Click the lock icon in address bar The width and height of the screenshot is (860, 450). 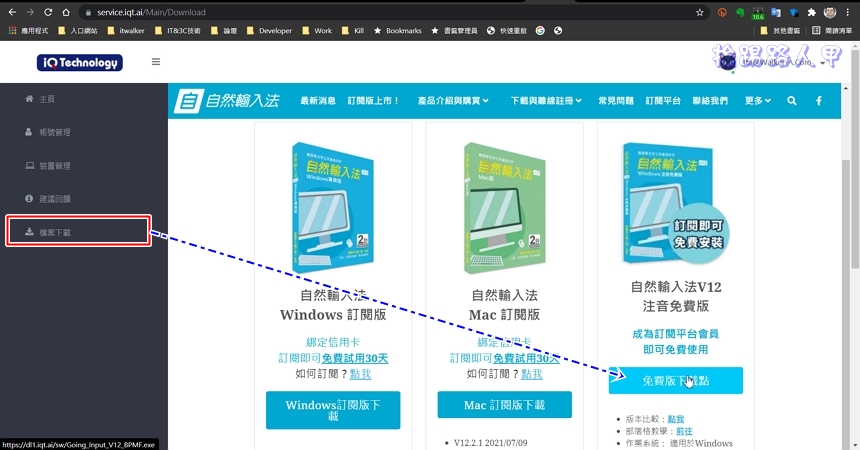[88, 12]
